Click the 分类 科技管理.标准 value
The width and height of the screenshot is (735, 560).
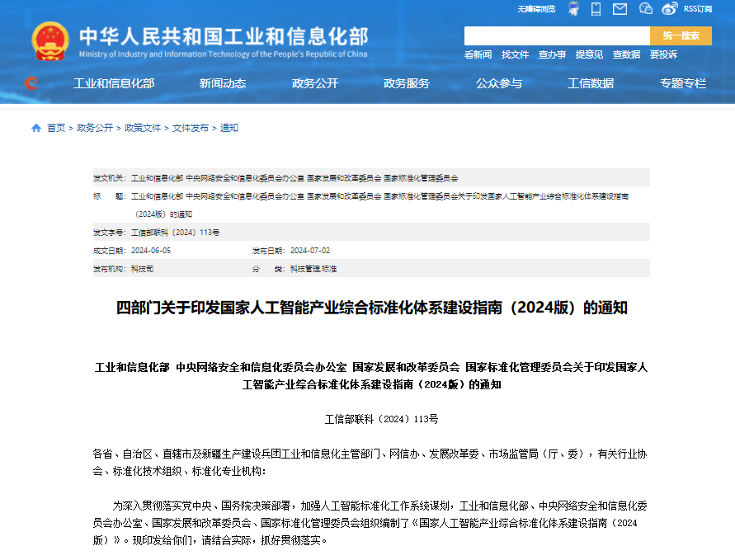313,269
